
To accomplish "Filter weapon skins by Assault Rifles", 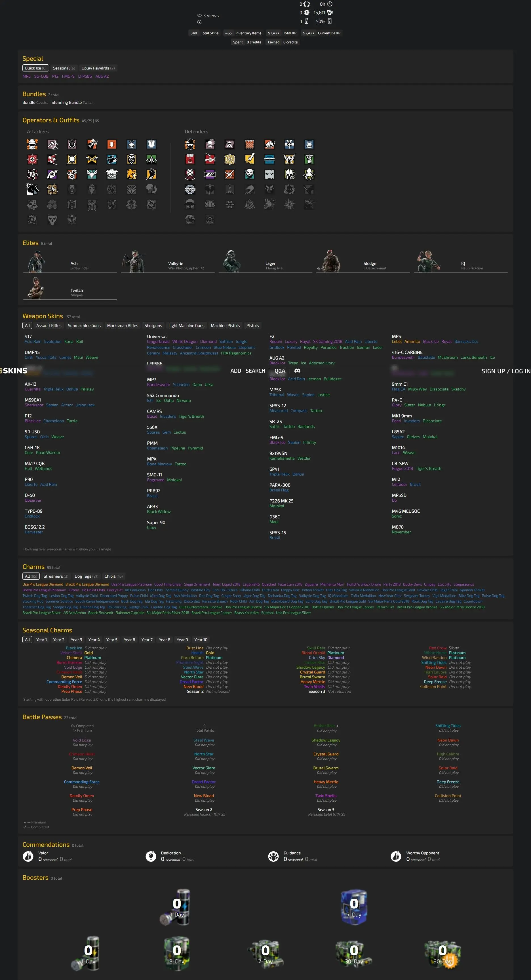I will (x=49, y=326).
